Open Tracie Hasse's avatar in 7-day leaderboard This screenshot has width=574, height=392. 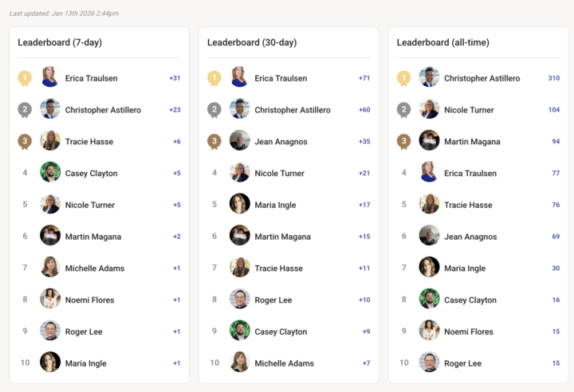tap(50, 140)
